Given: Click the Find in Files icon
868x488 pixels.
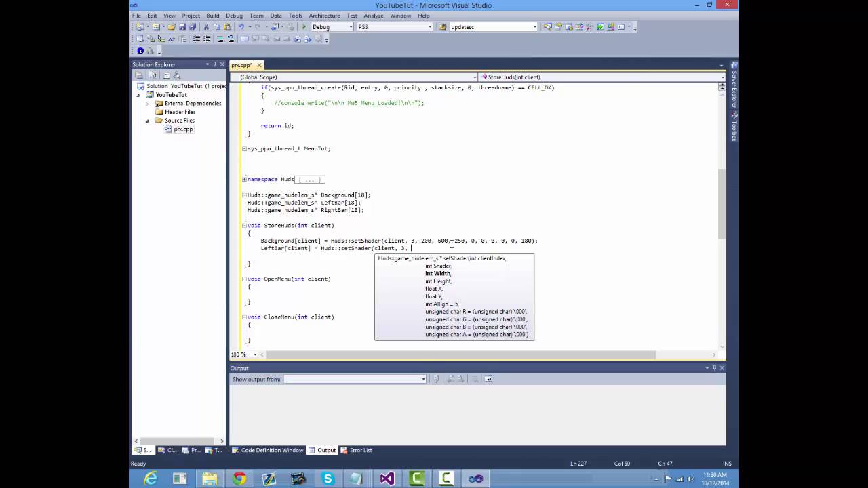Looking at the screenshot, I should (443, 27).
